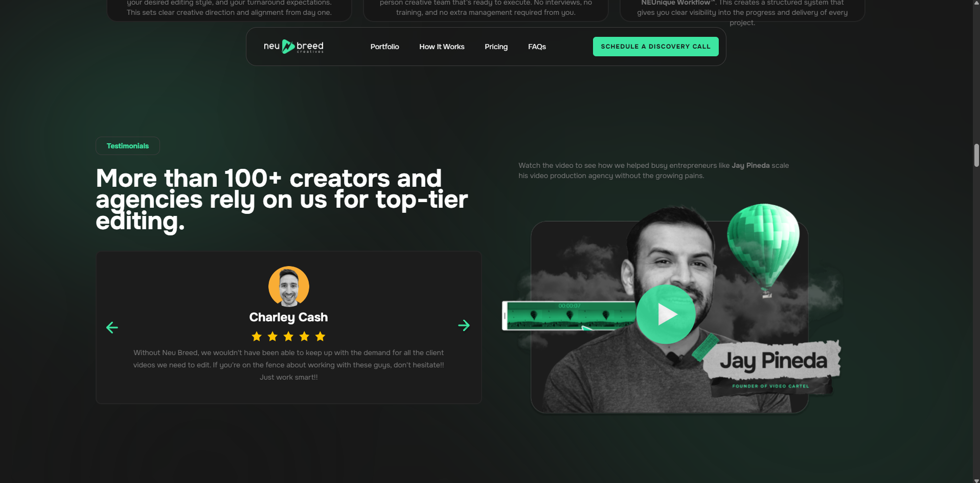This screenshot has height=483, width=980.
Task: Click the Charley Cash name heading
Action: (x=288, y=317)
